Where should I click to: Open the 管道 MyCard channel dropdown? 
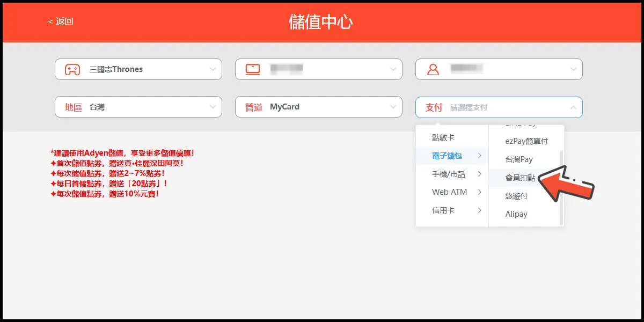(319, 107)
